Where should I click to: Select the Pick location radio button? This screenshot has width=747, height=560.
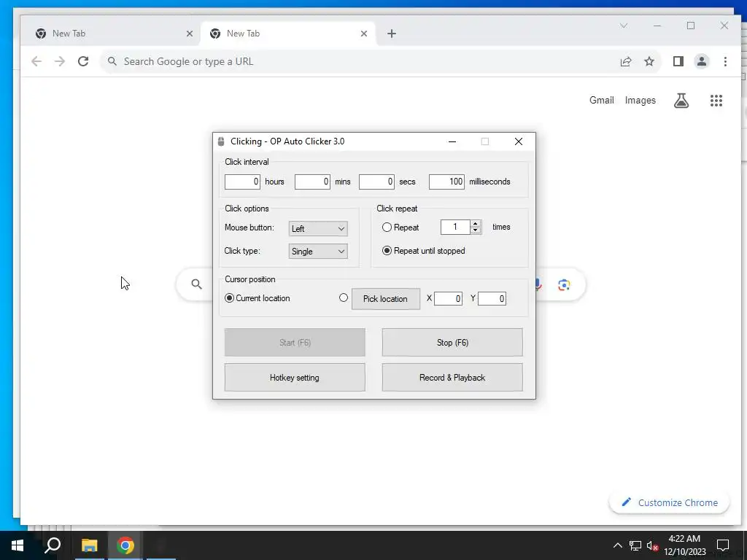pyautogui.click(x=344, y=297)
